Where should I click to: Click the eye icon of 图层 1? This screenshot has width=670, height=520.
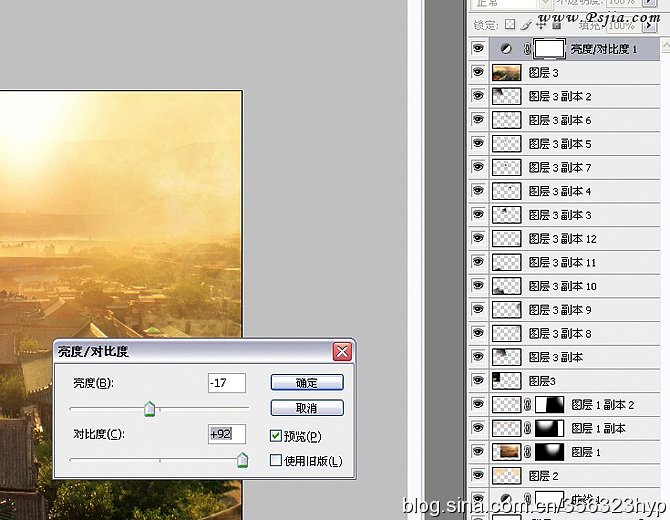pyautogui.click(x=478, y=452)
